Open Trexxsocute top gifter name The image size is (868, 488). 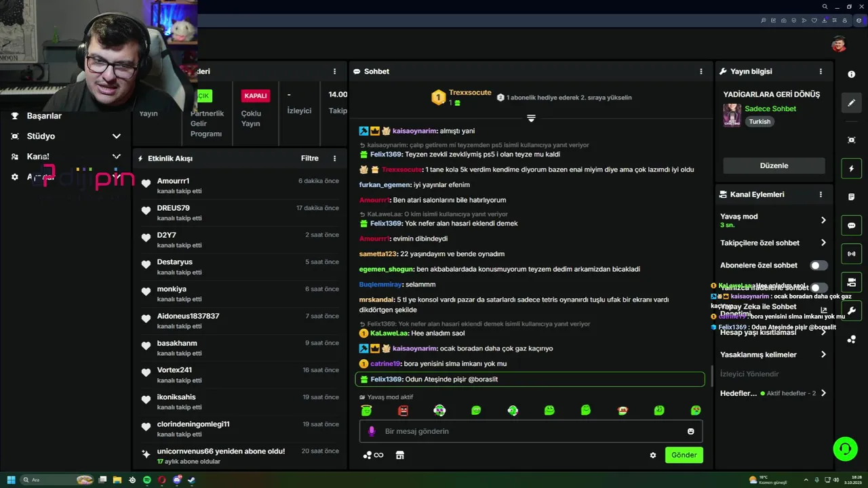tap(470, 93)
